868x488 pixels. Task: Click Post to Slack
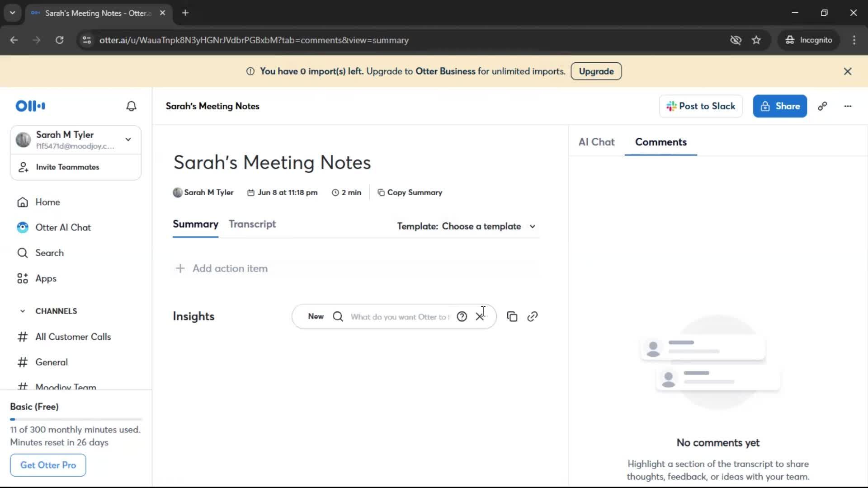coord(701,106)
